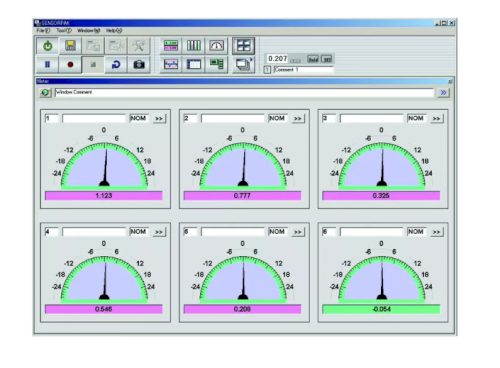This screenshot has width=500, height=368.
Task: Pause the measurement with the pause icon
Action: pos(47,64)
